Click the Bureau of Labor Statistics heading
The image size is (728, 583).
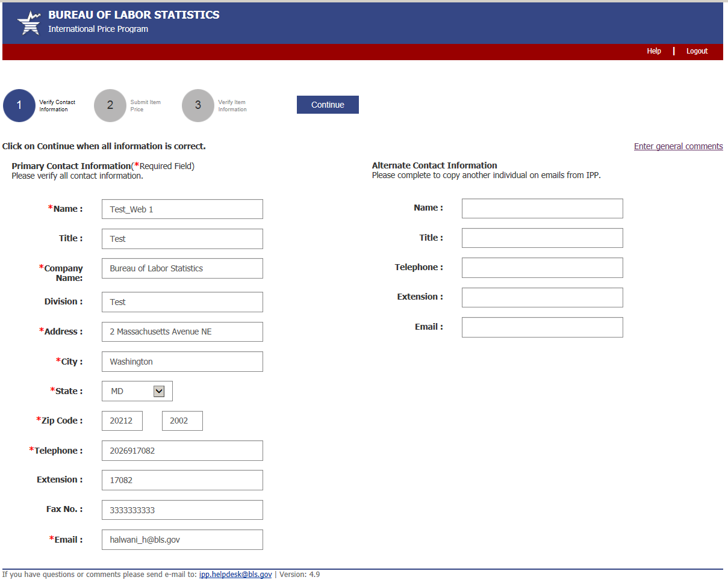pyautogui.click(x=134, y=15)
